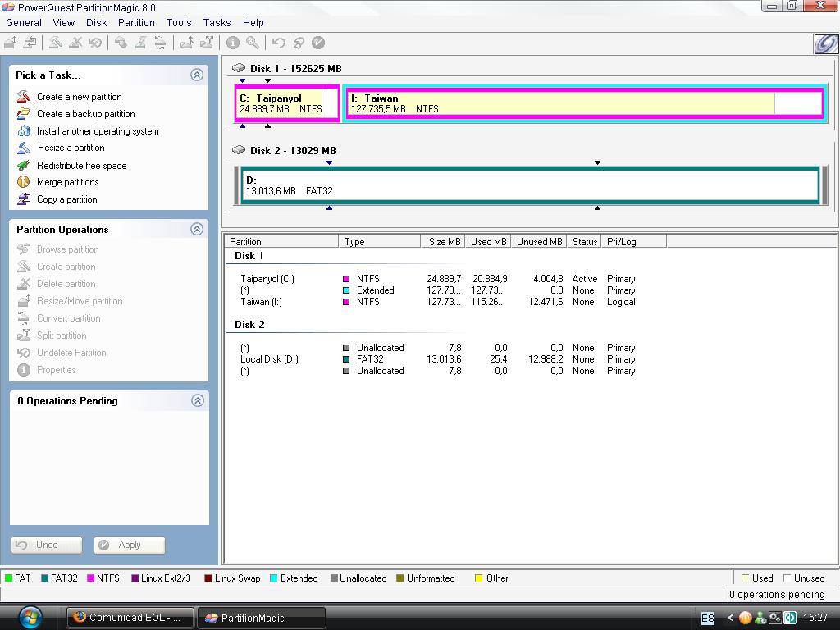The width and height of the screenshot is (840, 630).
Task: Open the Help menu
Action: click(x=253, y=22)
